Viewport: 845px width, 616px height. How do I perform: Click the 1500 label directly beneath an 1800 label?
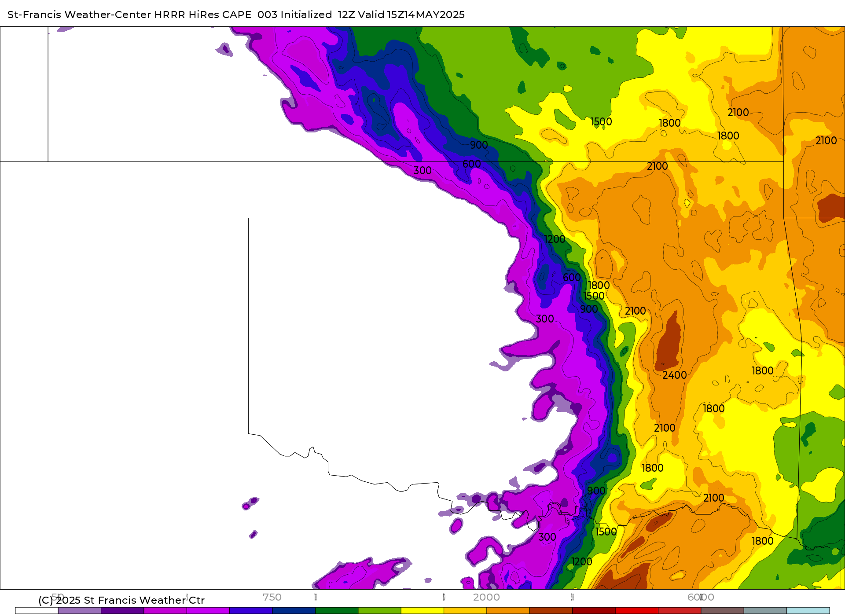(594, 296)
